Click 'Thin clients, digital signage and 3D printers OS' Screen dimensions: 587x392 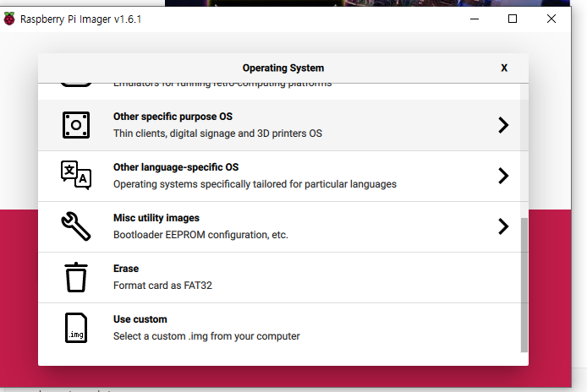pos(217,133)
